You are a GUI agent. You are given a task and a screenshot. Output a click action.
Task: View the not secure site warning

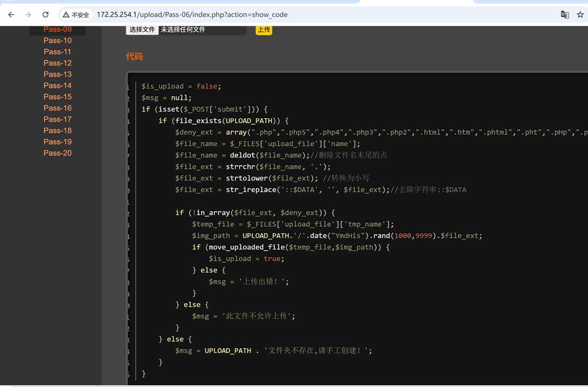point(76,15)
